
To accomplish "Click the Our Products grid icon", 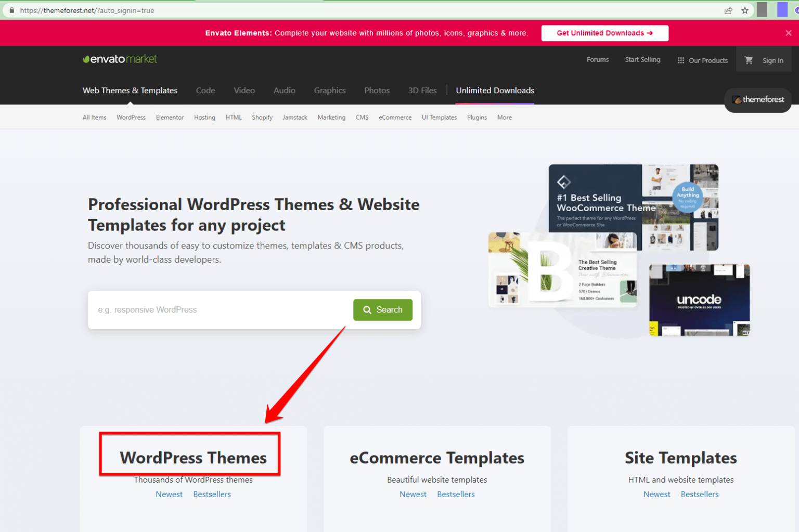I will click(x=681, y=60).
